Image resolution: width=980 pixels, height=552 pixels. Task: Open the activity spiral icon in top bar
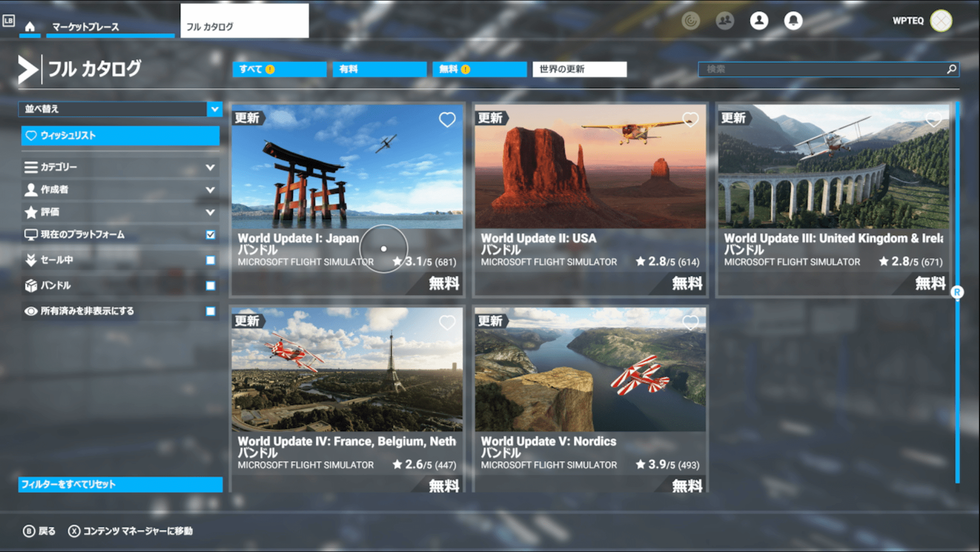pyautogui.click(x=690, y=20)
